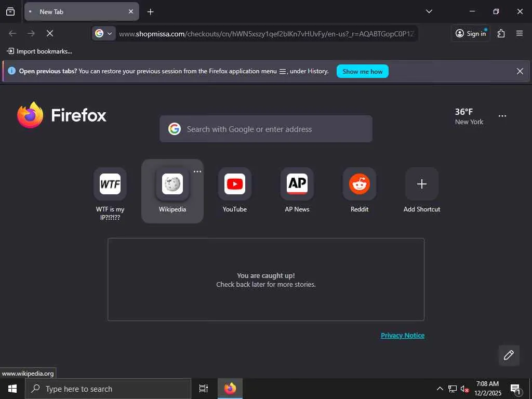Click the info icon in notification bar
532x399 pixels.
point(11,71)
